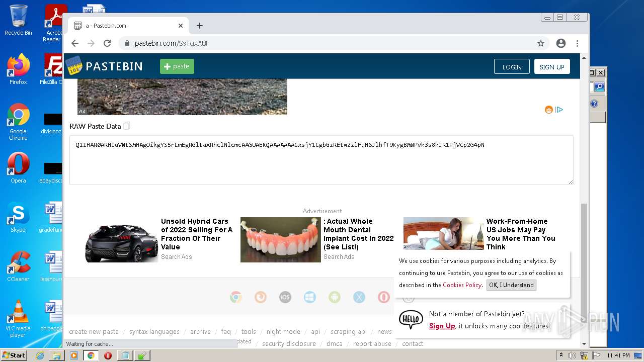Open the 'archive' footer link
This screenshot has width=644, height=362.
tap(200, 332)
